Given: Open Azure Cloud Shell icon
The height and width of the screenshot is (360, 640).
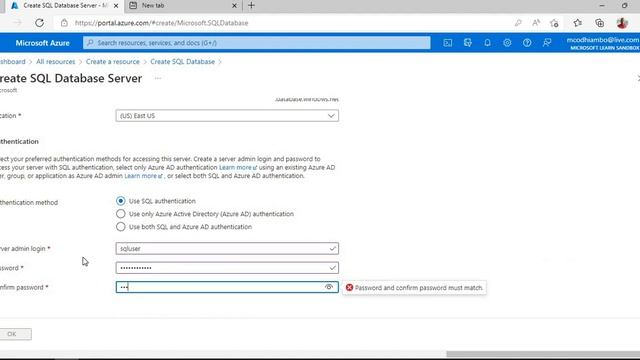Looking at the screenshot, I should [448, 43].
